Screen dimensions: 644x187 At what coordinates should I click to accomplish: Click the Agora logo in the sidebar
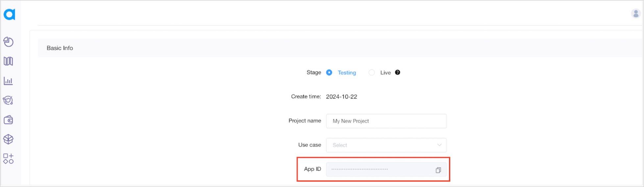click(x=9, y=14)
